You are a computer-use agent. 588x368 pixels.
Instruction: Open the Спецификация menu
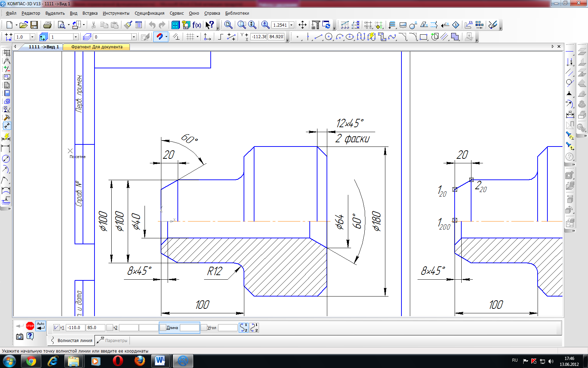(x=149, y=13)
